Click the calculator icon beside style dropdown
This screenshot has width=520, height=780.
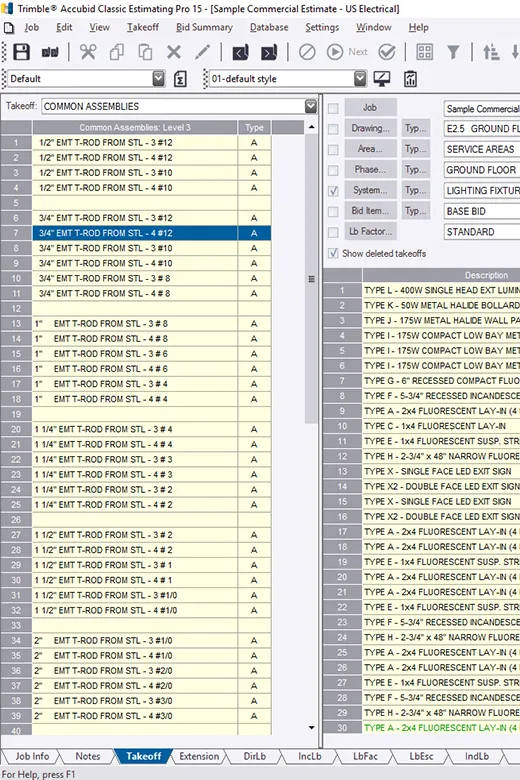(x=411, y=79)
